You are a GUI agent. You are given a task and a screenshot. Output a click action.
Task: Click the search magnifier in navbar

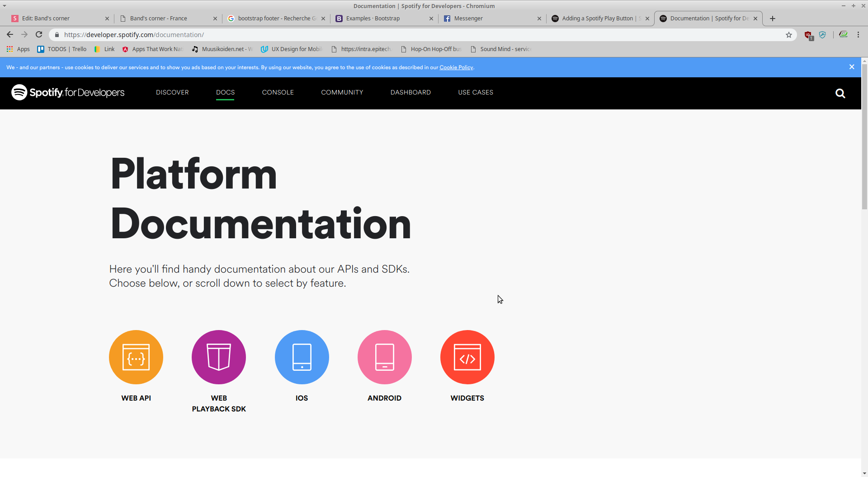840,93
